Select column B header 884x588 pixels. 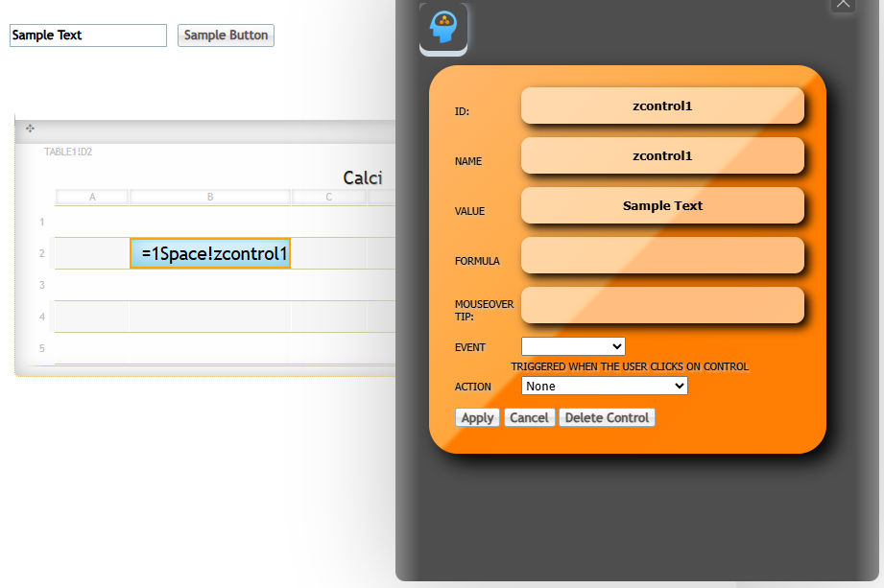coord(210,197)
